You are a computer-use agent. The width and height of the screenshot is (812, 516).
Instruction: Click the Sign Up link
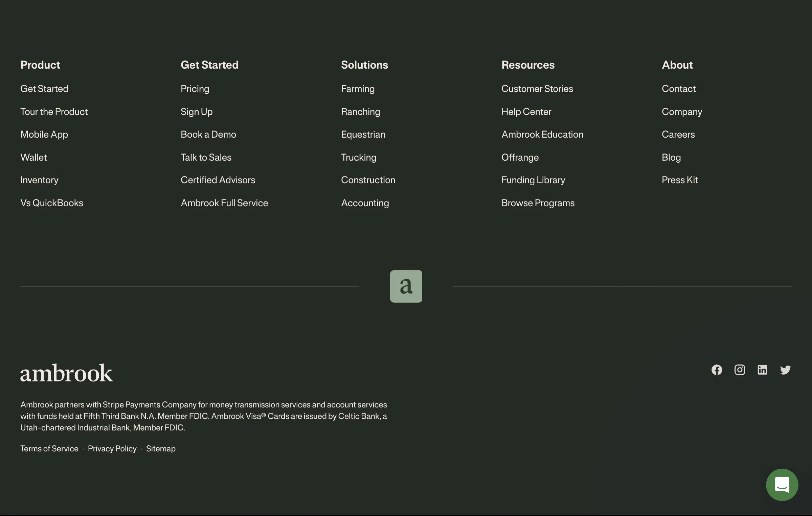tap(197, 112)
